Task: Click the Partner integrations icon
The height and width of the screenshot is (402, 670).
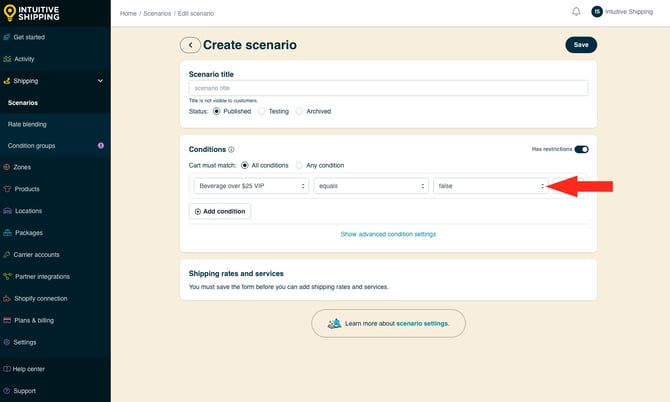Action: [7, 276]
